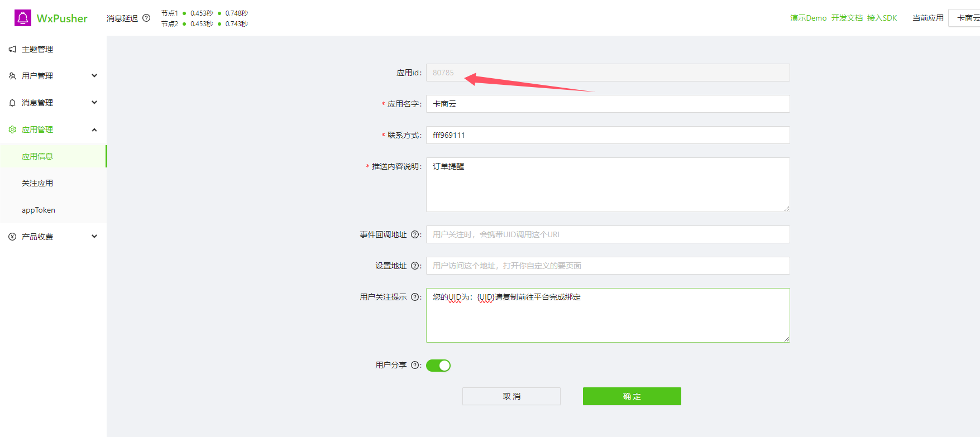
Task: Expand the 消息管理 menu chevron
Action: click(x=94, y=102)
